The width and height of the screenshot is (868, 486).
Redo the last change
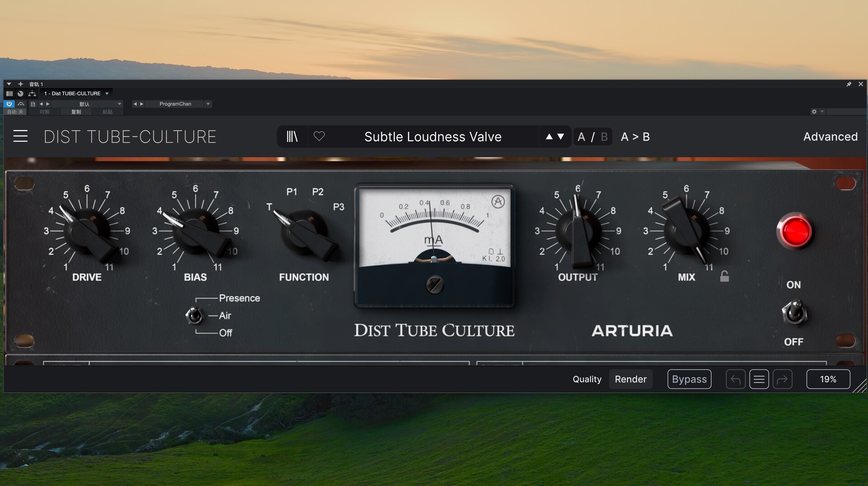pos(783,379)
